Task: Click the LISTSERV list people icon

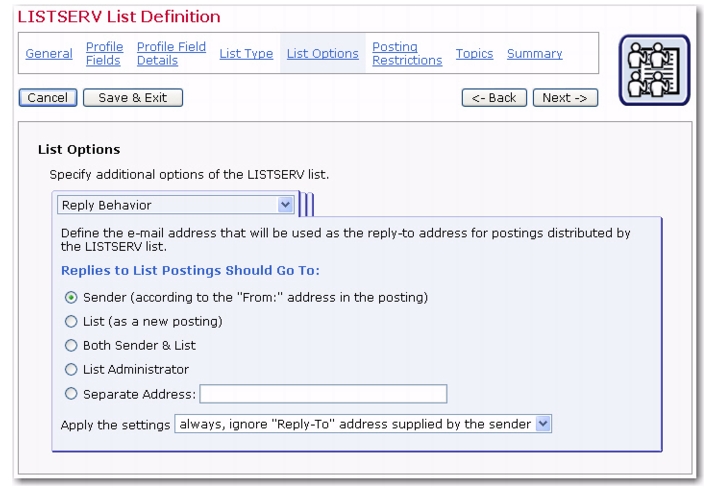Action: pyautogui.click(x=654, y=70)
